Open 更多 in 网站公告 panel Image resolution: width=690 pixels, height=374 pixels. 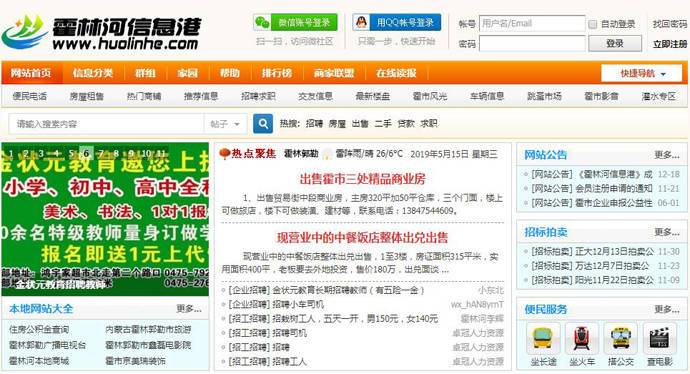point(667,155)
